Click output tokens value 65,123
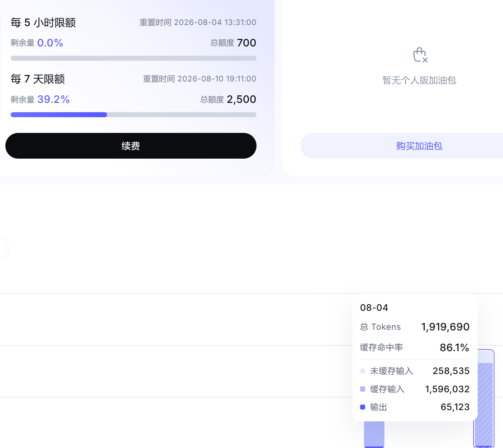This screenshot has width=503, height=448. point(455,407)
